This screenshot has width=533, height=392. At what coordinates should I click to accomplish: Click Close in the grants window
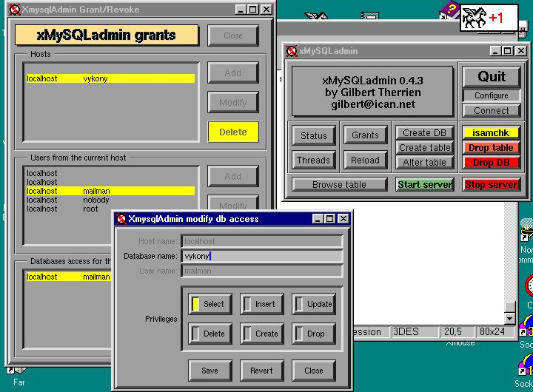233,36
